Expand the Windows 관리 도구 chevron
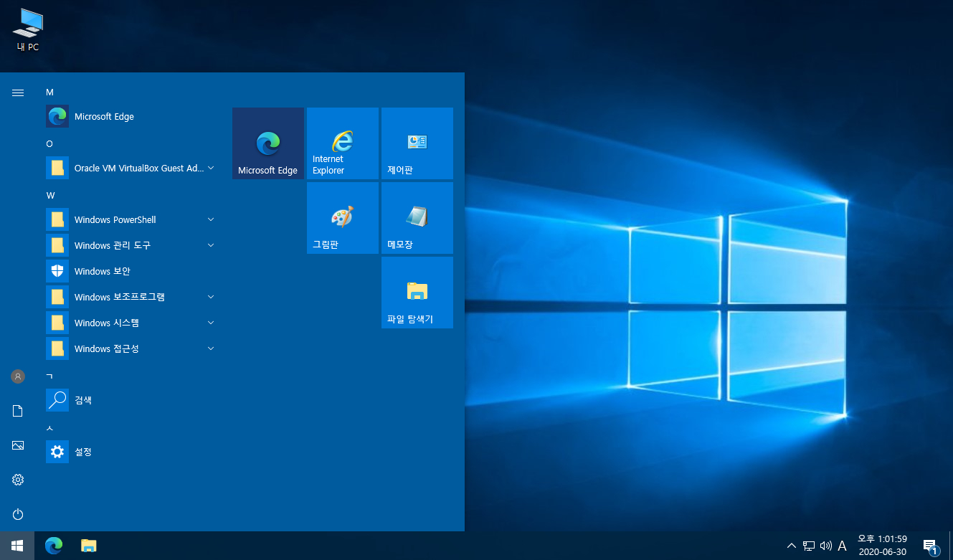953x560 pixels. [x=211, y=245]
